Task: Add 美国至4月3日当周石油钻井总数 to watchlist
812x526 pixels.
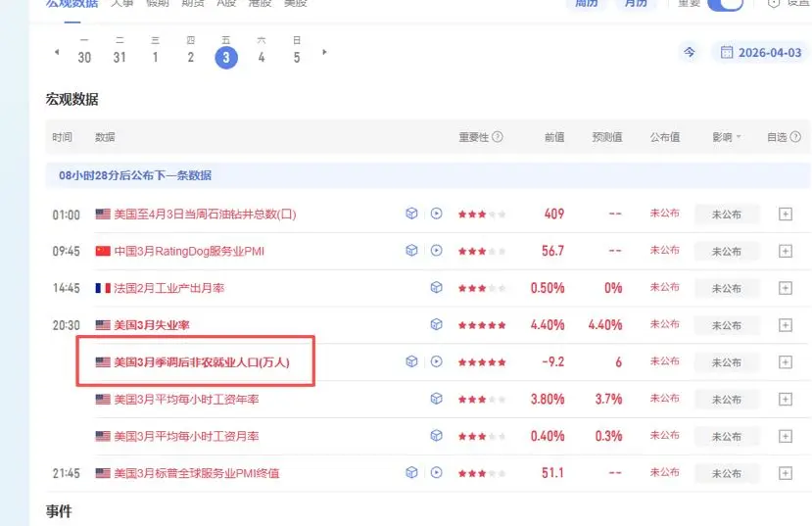Action: tap(786, 214)
